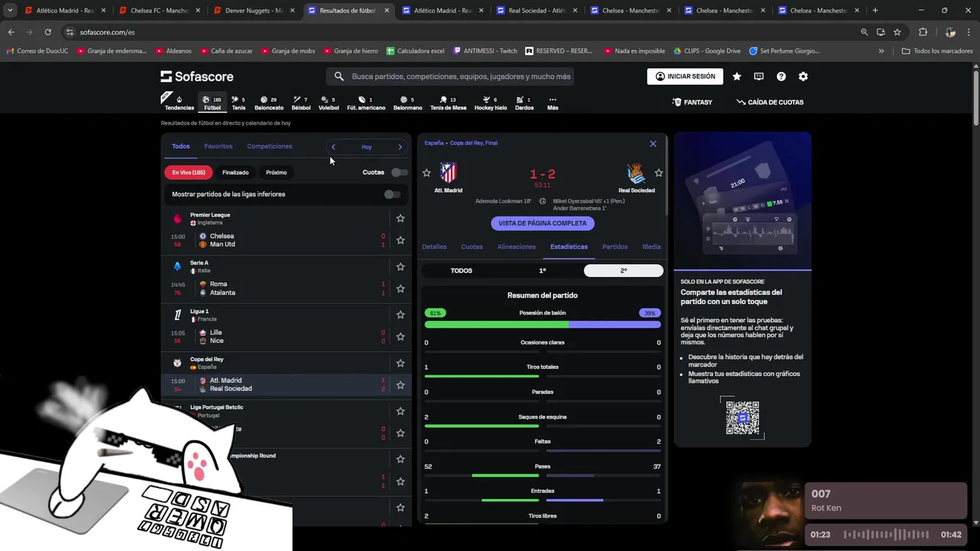Switch to the Media tab

(x=652, y=246)
